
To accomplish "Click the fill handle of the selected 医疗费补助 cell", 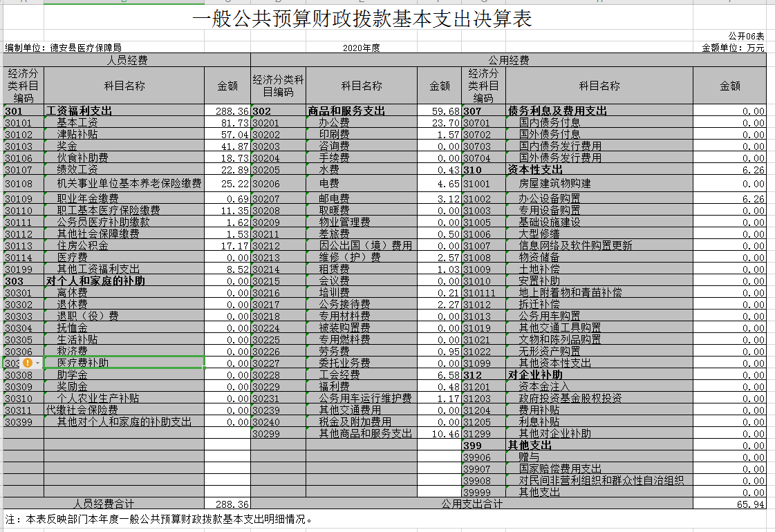I will coord(205,368).
